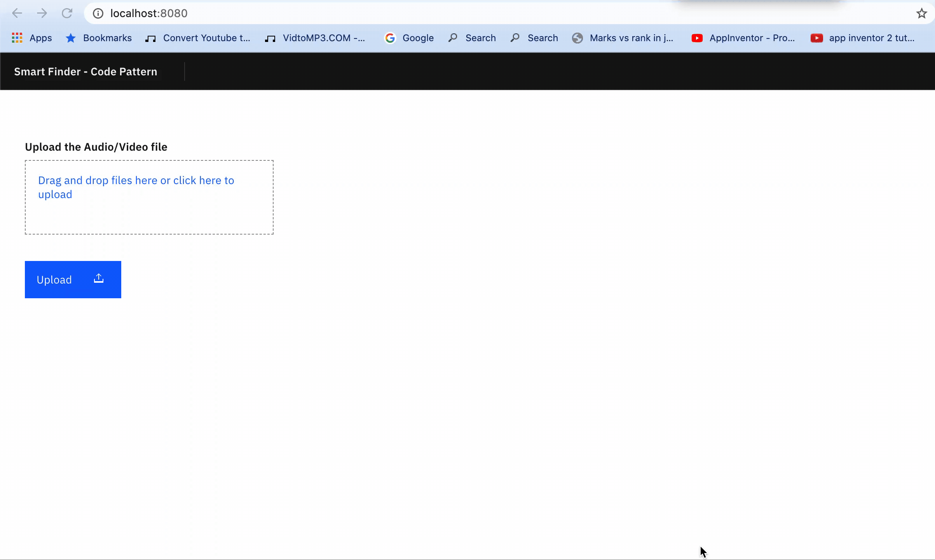This screenshot has height=560, width=935.
Task: Bookmark this page with star icon
Action: click(x=921, y=14)
